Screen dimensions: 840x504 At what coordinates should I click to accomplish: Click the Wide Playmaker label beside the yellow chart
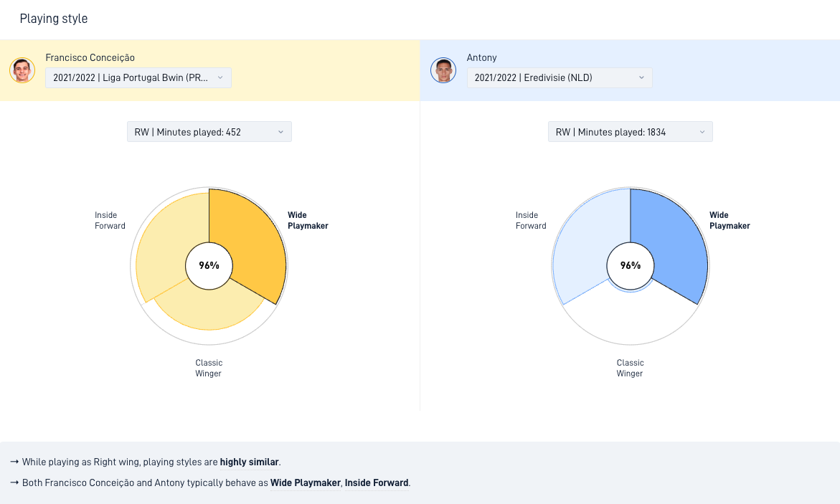click(x=308, y=220)
